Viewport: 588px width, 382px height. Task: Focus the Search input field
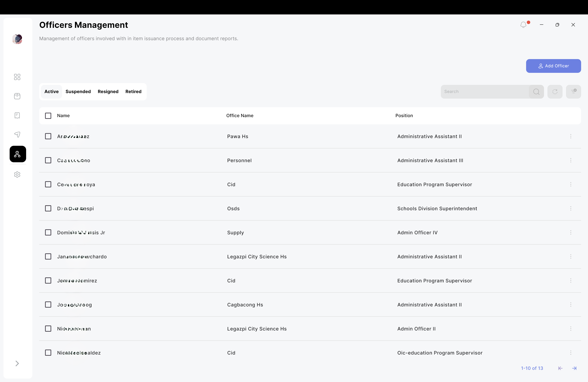(x=484, y=92)
